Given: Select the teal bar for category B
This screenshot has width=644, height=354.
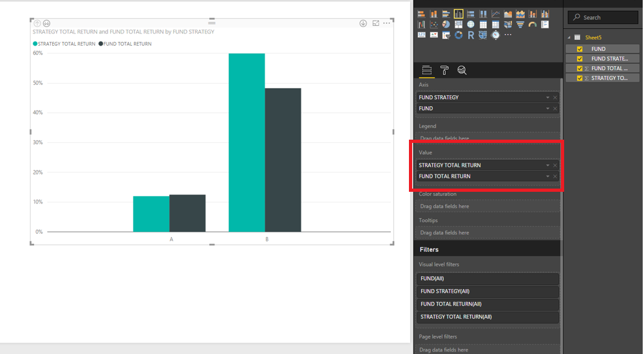Looking at the screenshot, I should (247, 142).
